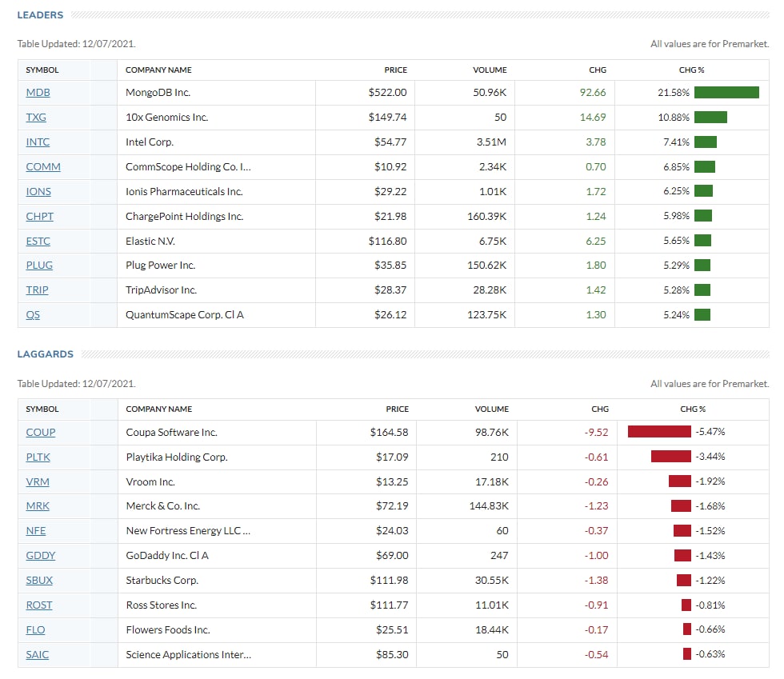The image size is (784, 679).
Task: Click the red bar for Coupa's -5.47% change
Action: point(659,432)
